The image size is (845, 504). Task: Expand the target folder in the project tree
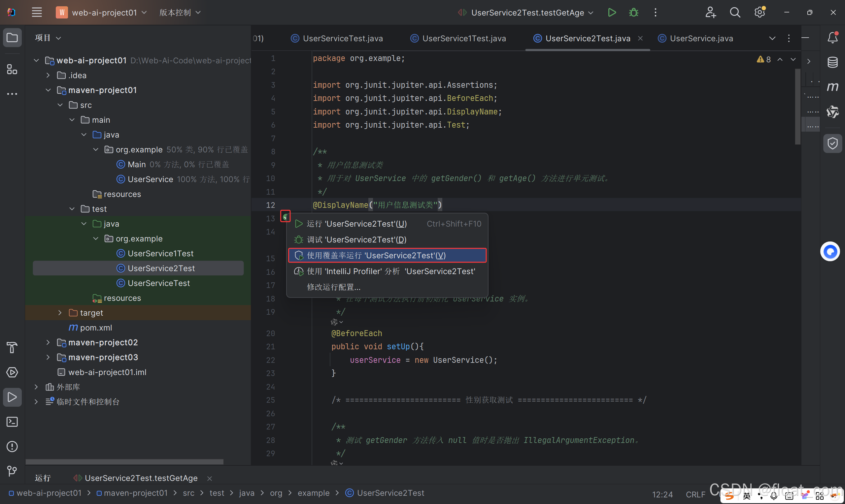click(x=60, y=313)
